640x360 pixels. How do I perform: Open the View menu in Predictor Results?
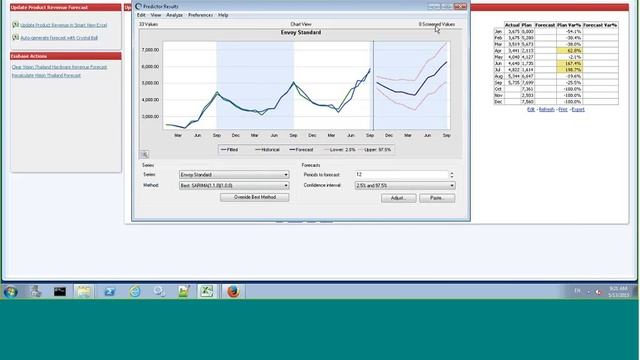[156, 15]
